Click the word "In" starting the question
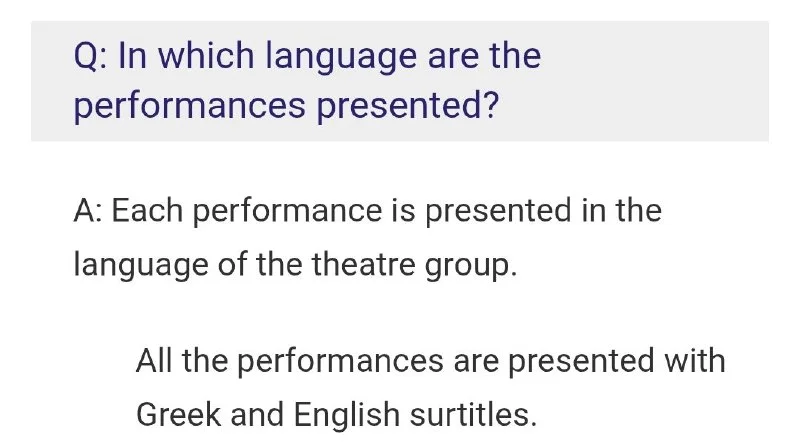The height and width of the screenshot is (448, 800). click(130, 56)
